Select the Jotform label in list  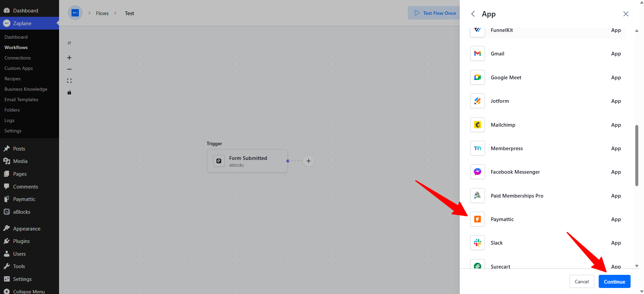click(x=500, y=101)
